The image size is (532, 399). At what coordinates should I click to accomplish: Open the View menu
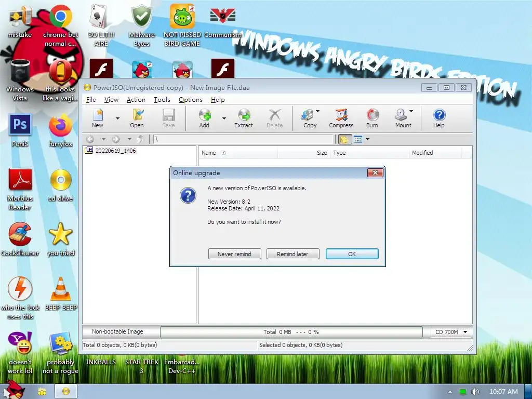(111, 99)
